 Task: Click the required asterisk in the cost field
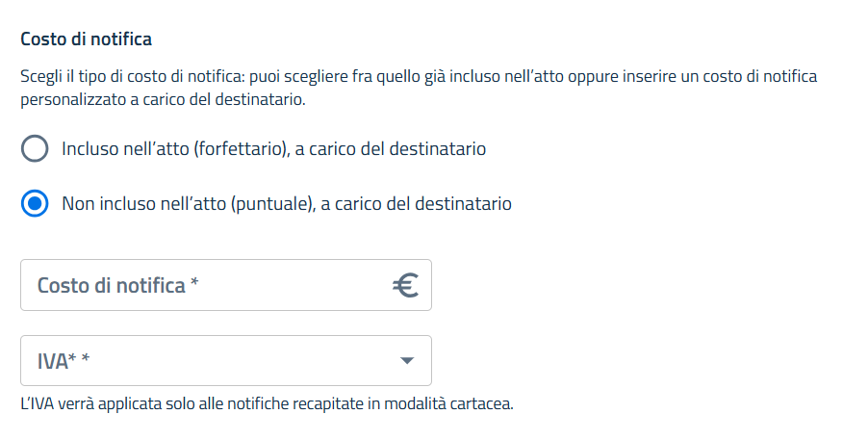[x=194, y=284]
